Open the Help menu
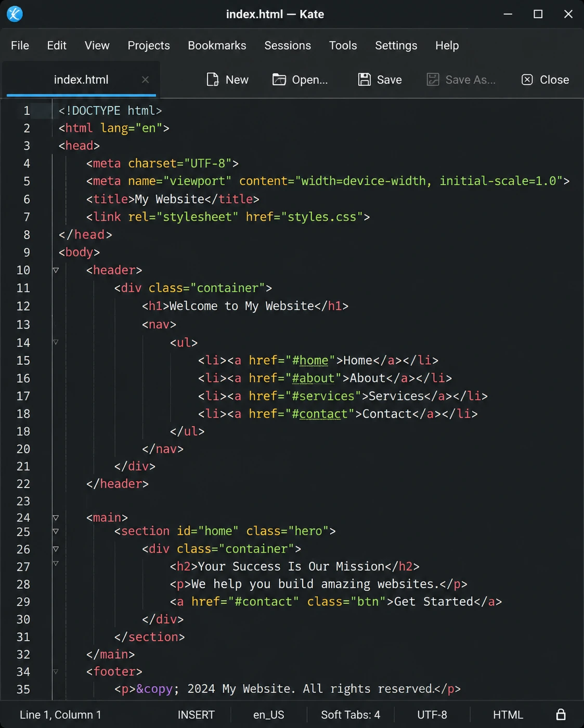This screenshot has width=584, height=728. (x=447, y=46)
